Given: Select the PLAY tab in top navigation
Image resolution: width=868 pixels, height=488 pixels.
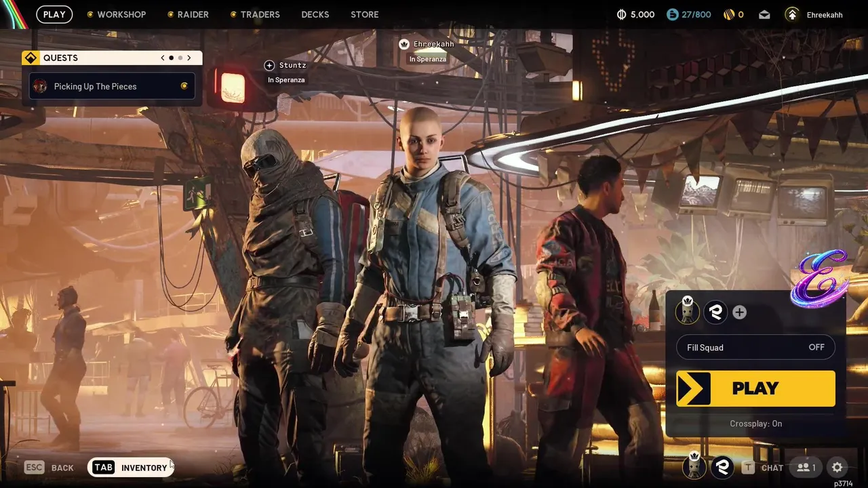Looking at the screenshot, I should [x=54, y=14].
